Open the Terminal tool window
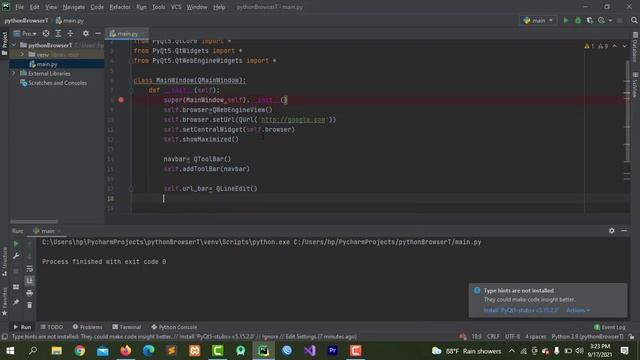Viewport: 640px width, 360px height. point(127,327)
